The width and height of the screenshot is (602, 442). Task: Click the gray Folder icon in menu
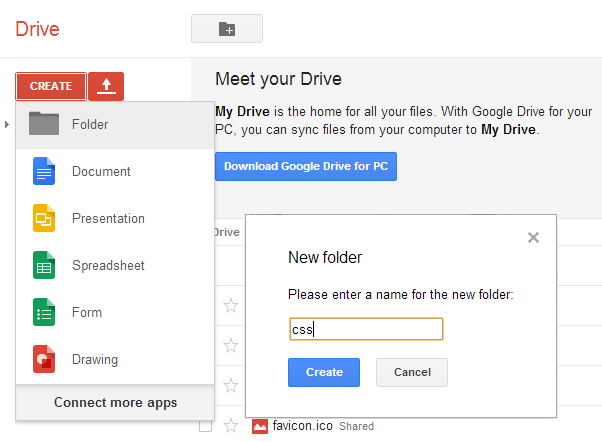(44, 124)
